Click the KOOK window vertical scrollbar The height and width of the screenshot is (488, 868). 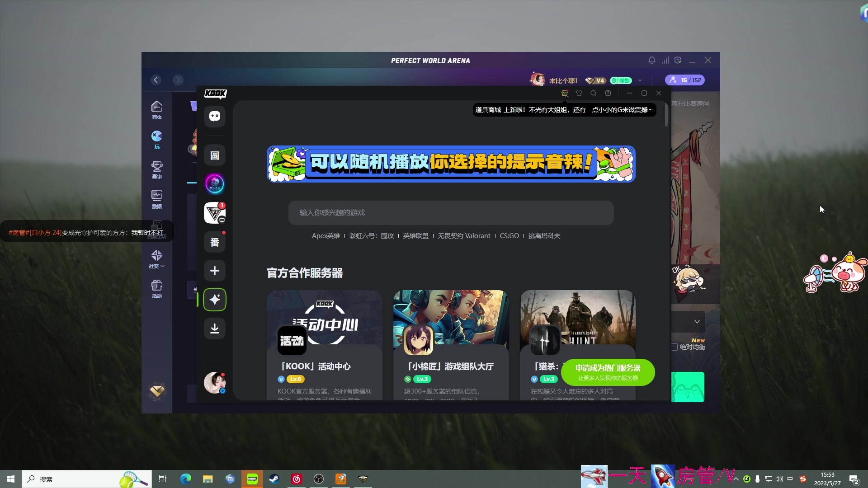tap(666, 114)
